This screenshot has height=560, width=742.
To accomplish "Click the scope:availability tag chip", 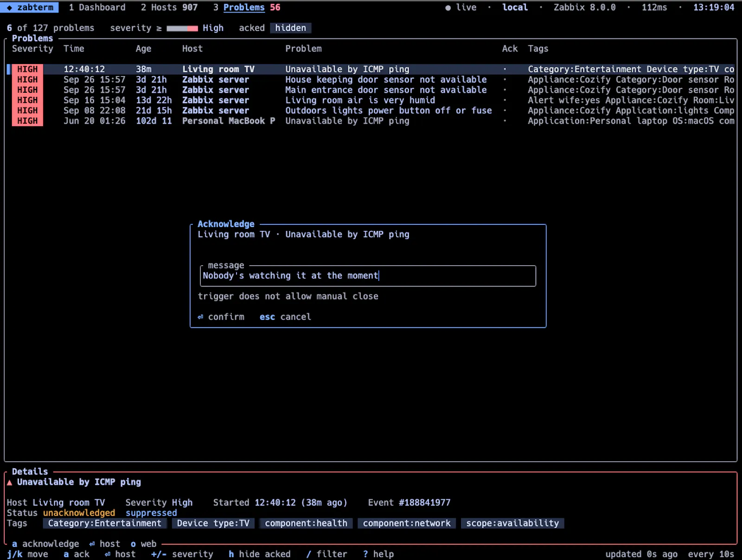I will [x=512, y=523].
